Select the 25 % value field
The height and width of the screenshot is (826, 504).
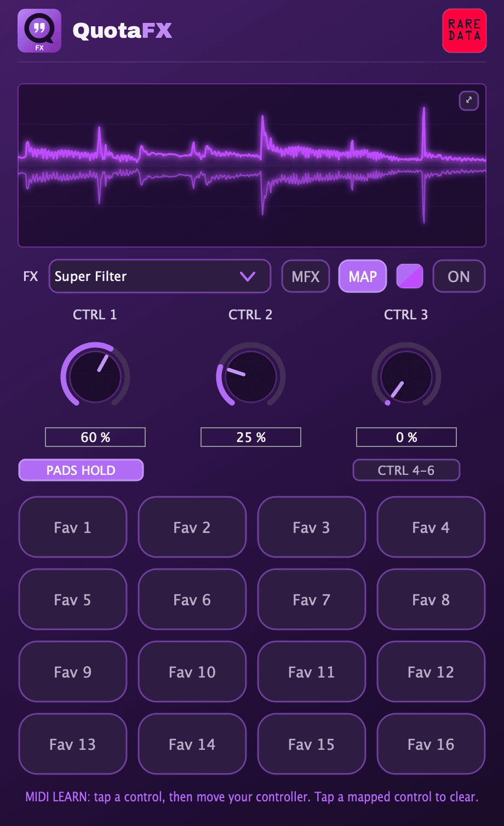[x=251, y=437]
